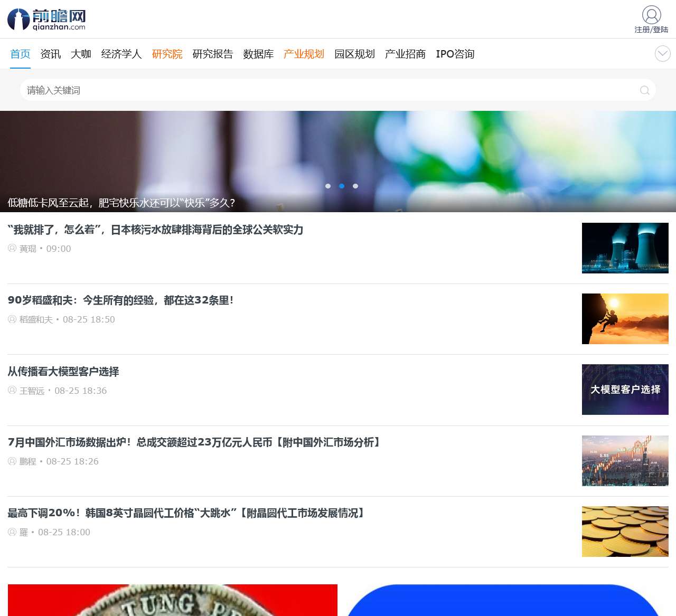676x616 pixels.
Task: Expand the navigation menu chevron
Action: 663,53
